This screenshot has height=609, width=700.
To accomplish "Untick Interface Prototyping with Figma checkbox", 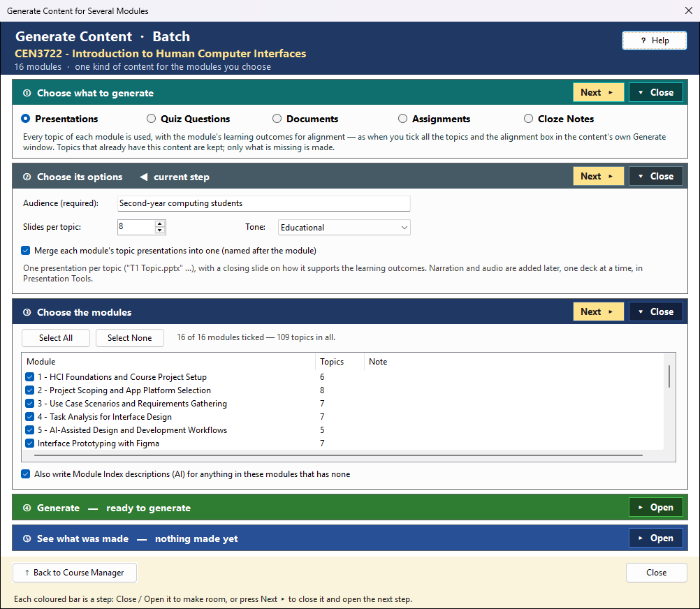I will [x=30, y=443].
